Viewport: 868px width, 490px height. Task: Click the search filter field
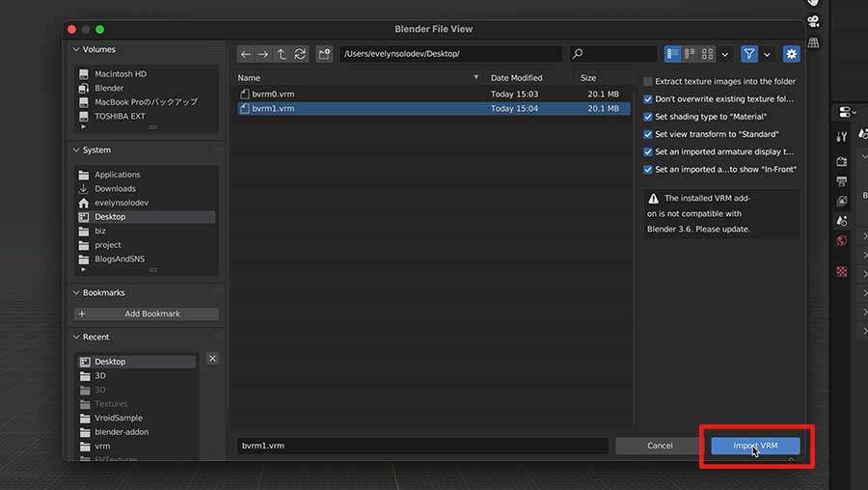point(613,54)
